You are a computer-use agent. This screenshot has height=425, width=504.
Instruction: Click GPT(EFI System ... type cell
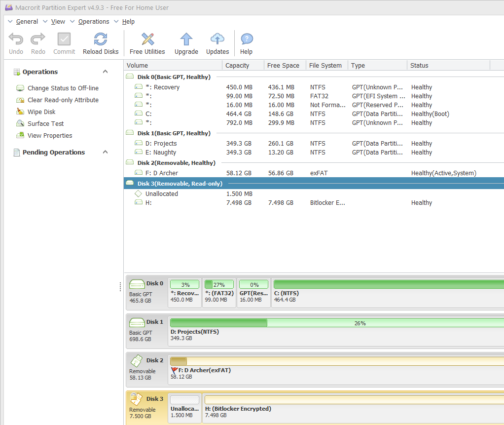coord(378,96)
